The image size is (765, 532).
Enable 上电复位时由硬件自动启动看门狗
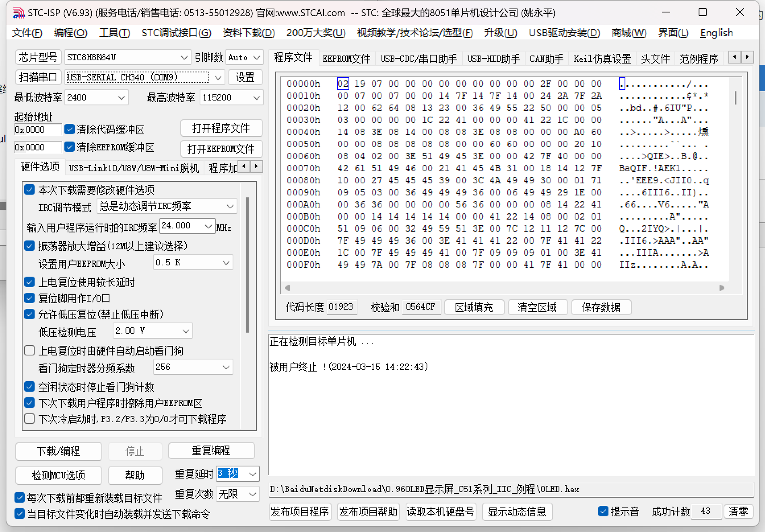point(29,350)
